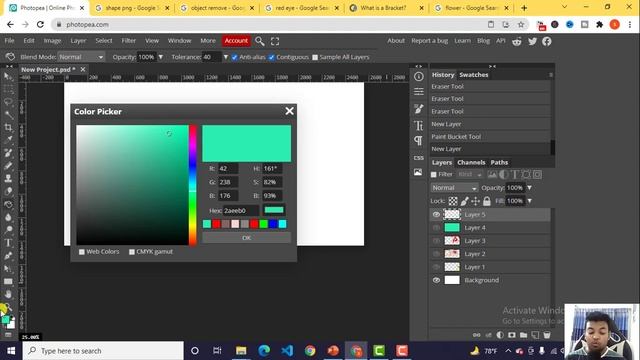Viewport: 640px width, 360px height.
Task: Close the Color Picker dialog
Action: coord(289,111)
